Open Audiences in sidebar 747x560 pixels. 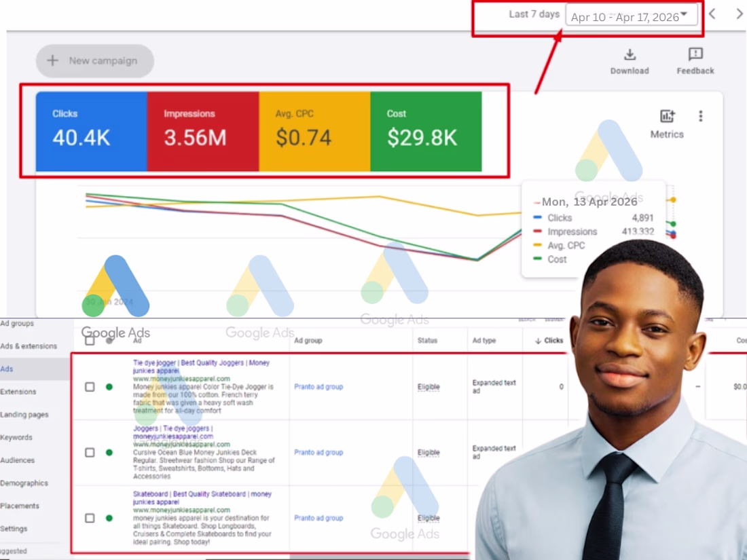pyautogui.click(x=18, y=460)
